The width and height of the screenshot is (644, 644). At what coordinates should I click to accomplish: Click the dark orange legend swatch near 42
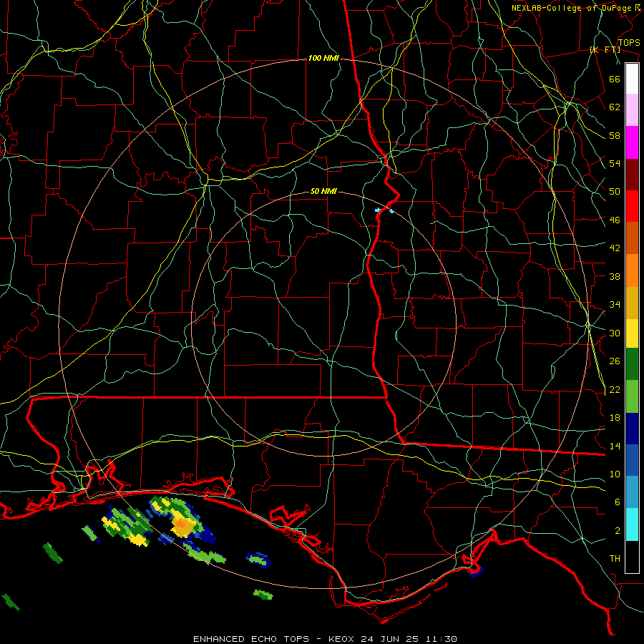coord(632,238)
